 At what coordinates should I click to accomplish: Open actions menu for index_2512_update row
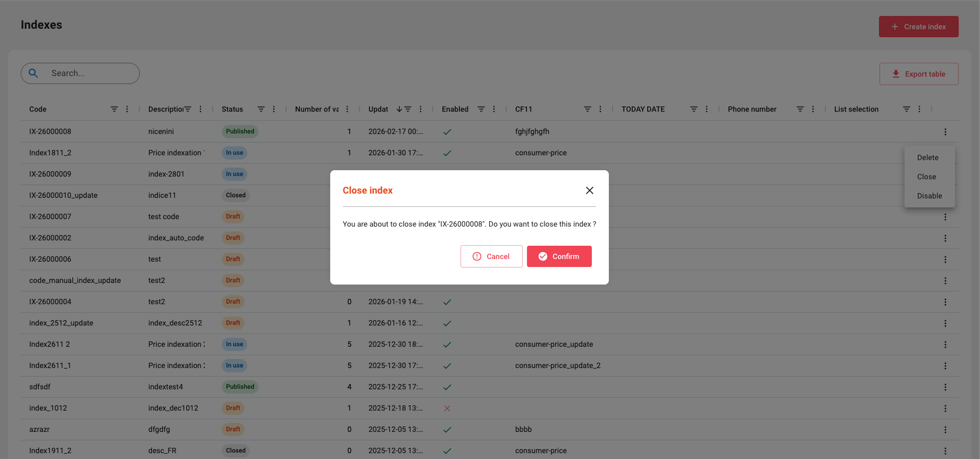point(945,323)
